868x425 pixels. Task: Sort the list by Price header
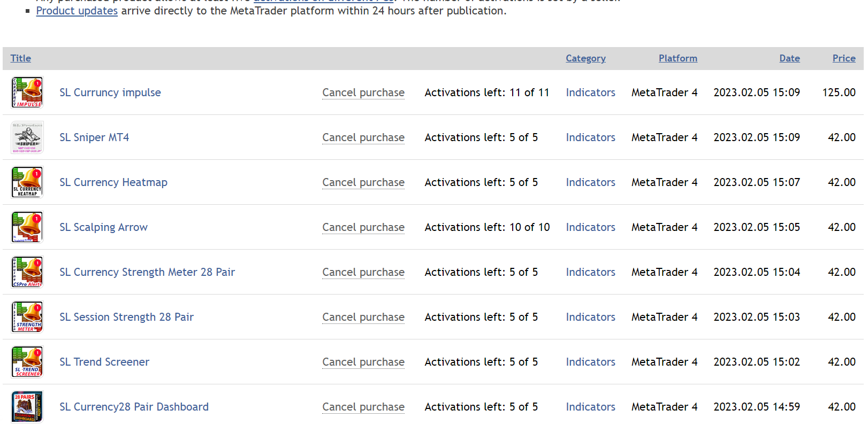[x=843, y=58]
